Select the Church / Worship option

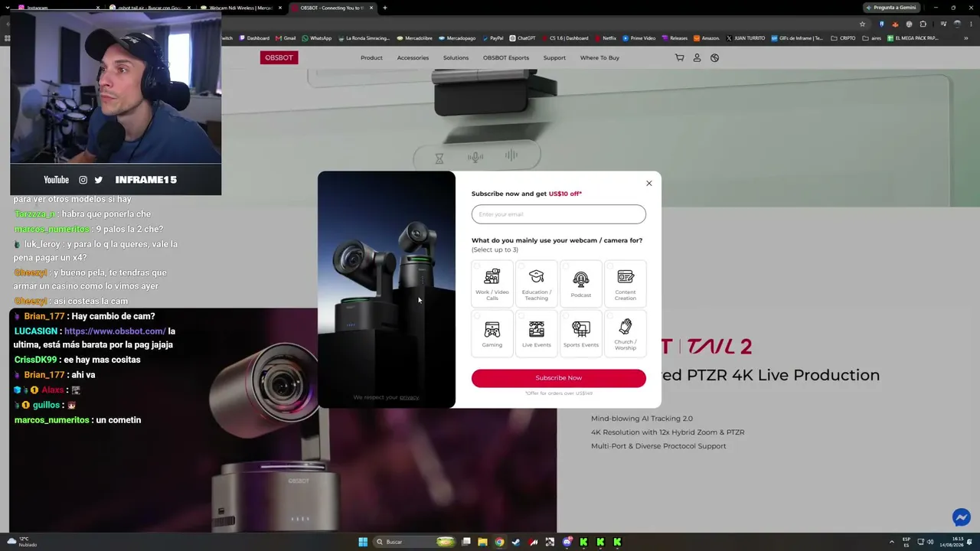click(626, 334)
